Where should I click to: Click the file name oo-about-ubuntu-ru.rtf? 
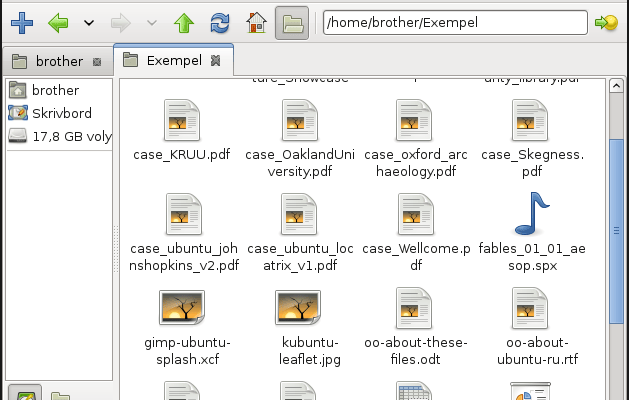click(538, 351)
